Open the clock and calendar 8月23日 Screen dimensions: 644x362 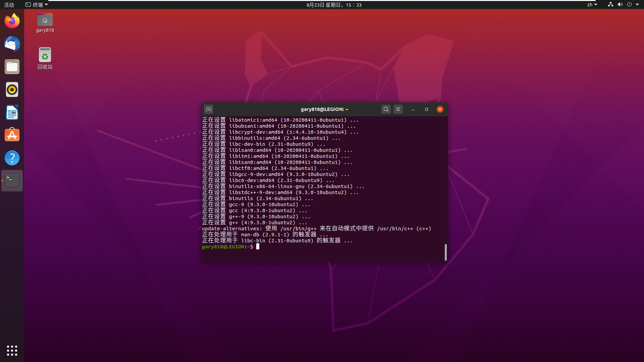[334, 5]
